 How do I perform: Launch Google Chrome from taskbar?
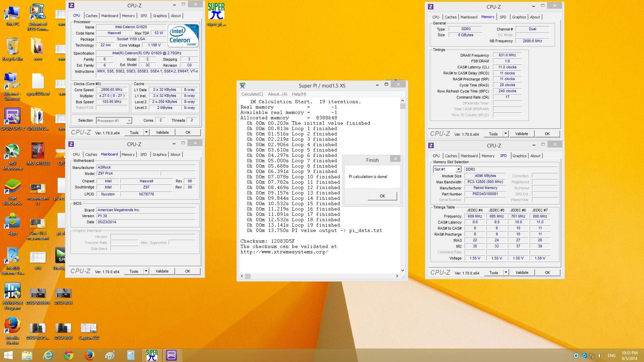click(69, 355)
